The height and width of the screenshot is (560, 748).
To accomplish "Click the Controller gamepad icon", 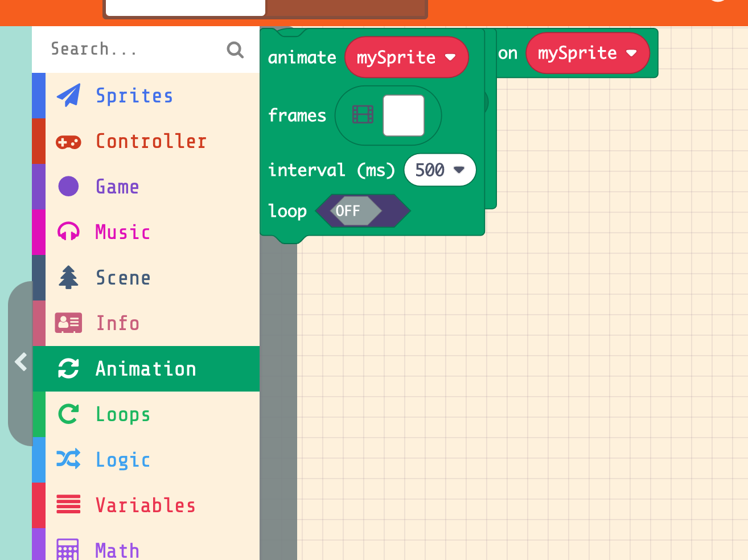I will 68,142.
